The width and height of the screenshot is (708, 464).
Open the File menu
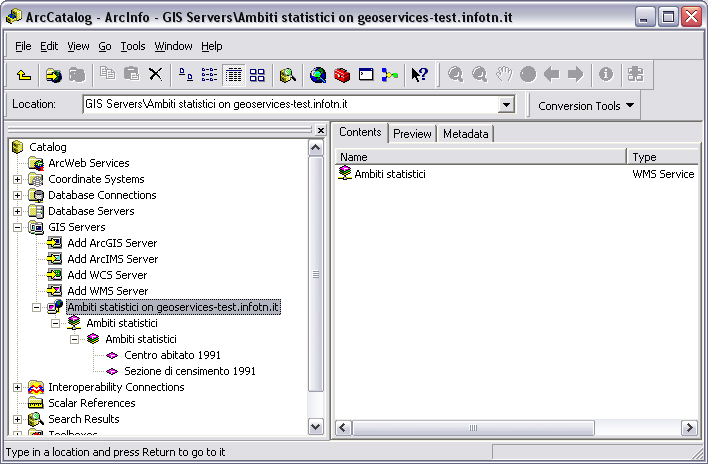(x=23, y=46)
